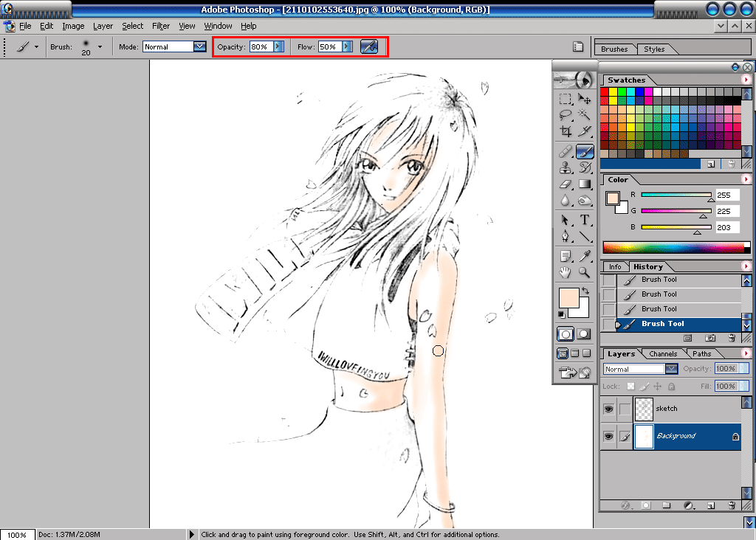Select the Zoom tool
The width and height of the screenshot is (756, 540).
pos(585,273)
